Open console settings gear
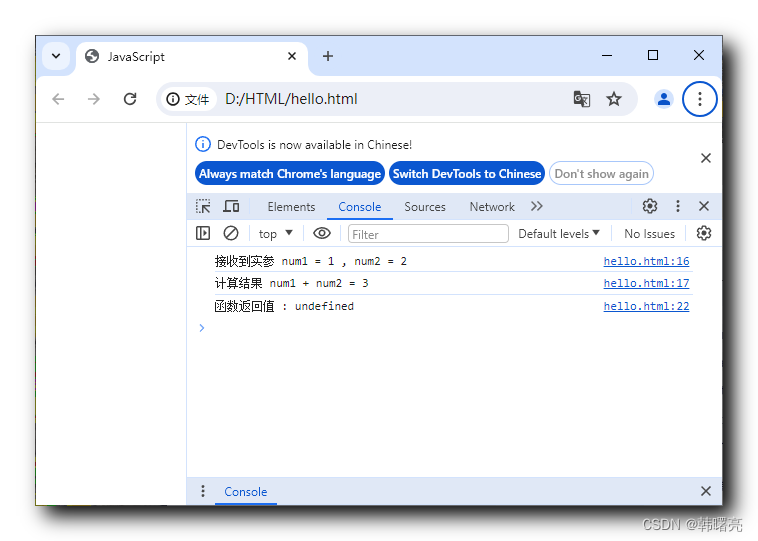Screen dimensions: 758x541 pyautogui.click(x=704, y=234)
